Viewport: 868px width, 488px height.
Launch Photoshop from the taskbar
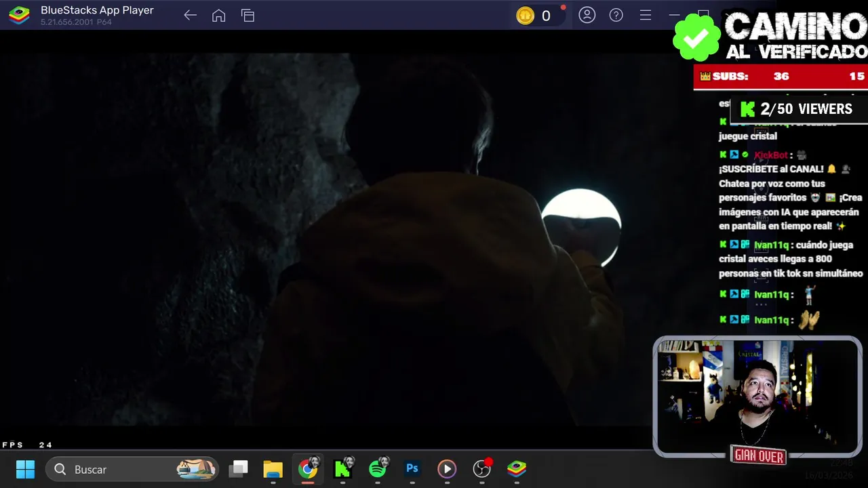click(x=412, y=468)
